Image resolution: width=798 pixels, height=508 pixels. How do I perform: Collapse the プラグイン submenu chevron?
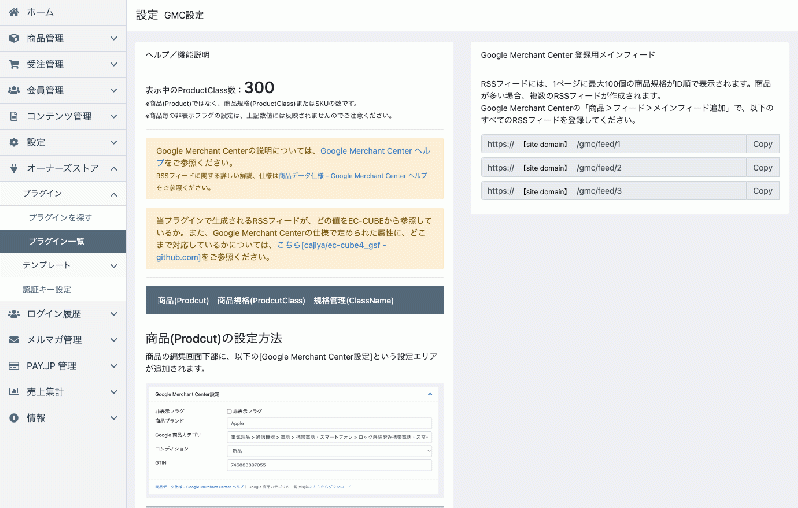tap(114, 194)
